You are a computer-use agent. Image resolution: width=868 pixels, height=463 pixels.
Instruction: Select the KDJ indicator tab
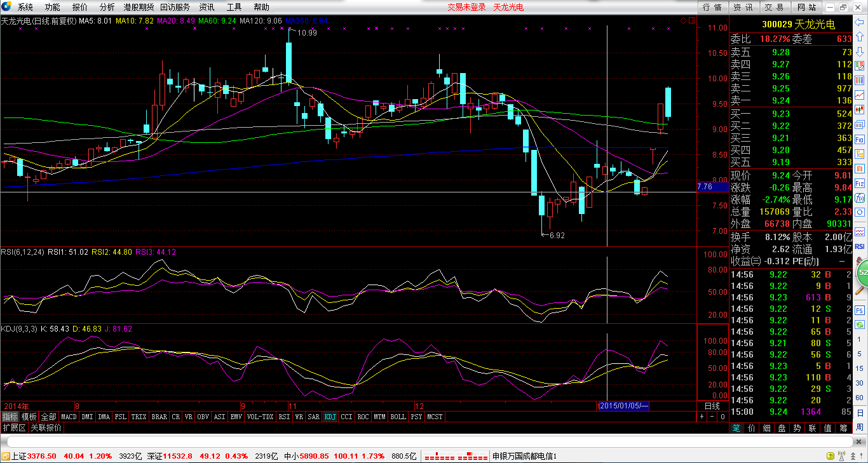click(330, 417)
